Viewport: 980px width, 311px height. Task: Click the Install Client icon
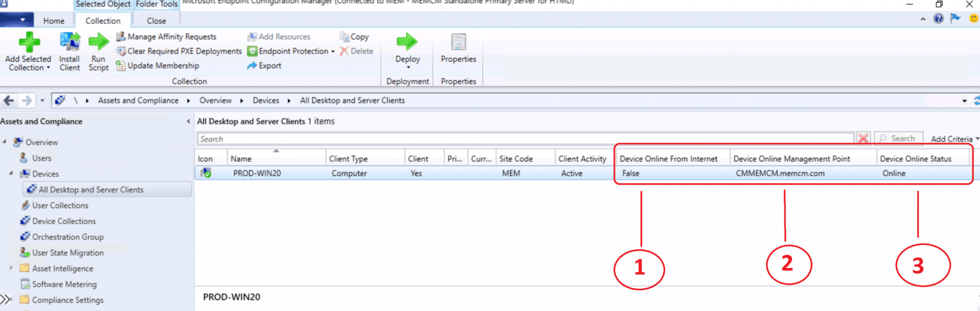70,42
